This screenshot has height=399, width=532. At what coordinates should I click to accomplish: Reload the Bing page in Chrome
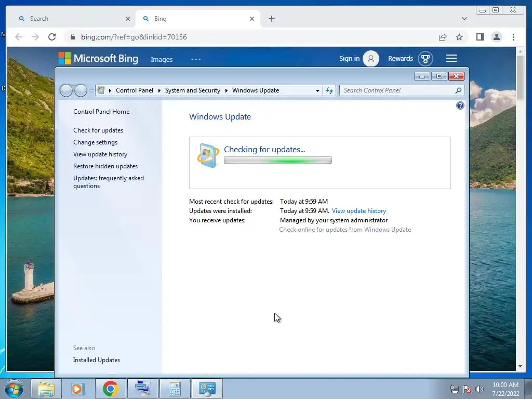pyautogui.click(x=52, y=37)
